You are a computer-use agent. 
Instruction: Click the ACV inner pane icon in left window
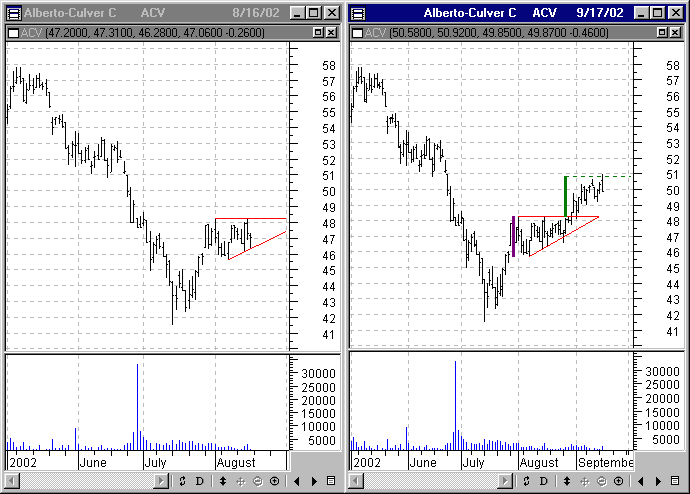point(14,33)
